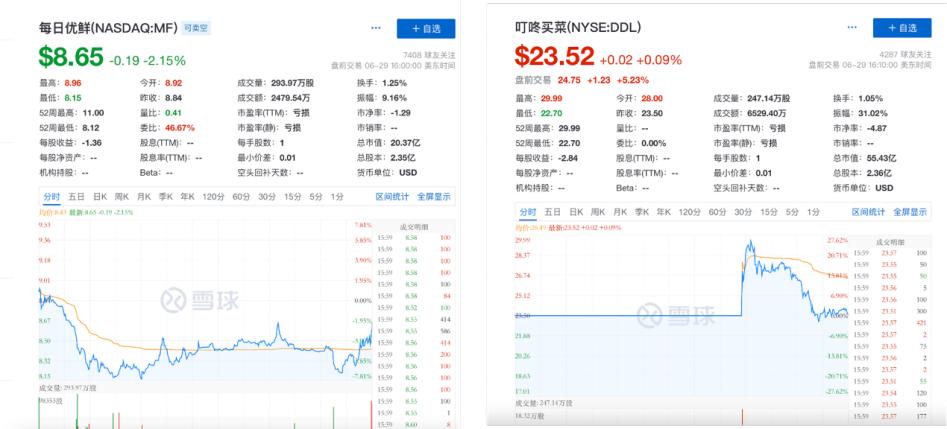Select 120分 tab in 叮咚买菜 chart
Screen dimensions: 947x429
[x=690, y=212]
